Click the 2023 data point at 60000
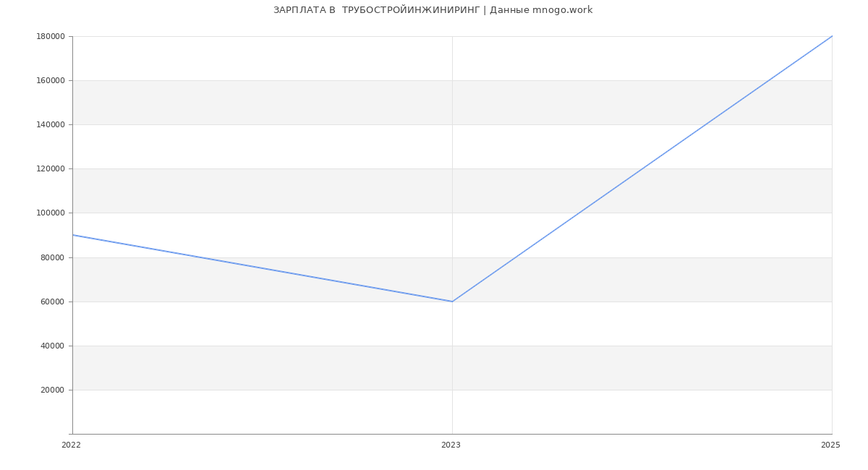 (x=452, y=302)
